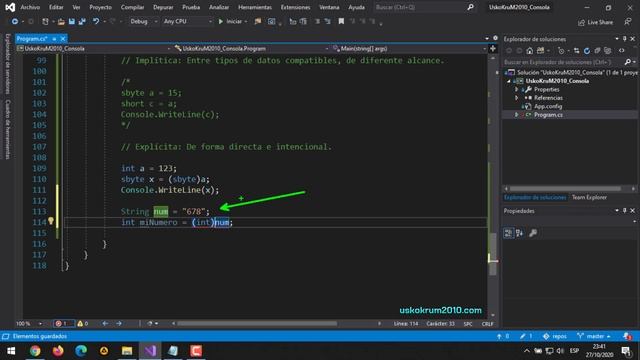Expand the Referencias node
Screen dimensions: 640x360
(516, 98)
